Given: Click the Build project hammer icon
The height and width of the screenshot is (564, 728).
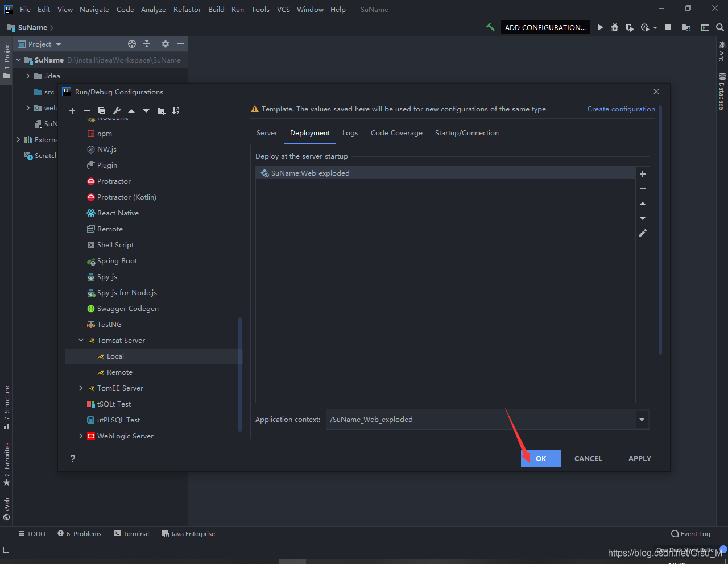Looking at the screenshot, I should pyautogui.click(x=490, y=27).
